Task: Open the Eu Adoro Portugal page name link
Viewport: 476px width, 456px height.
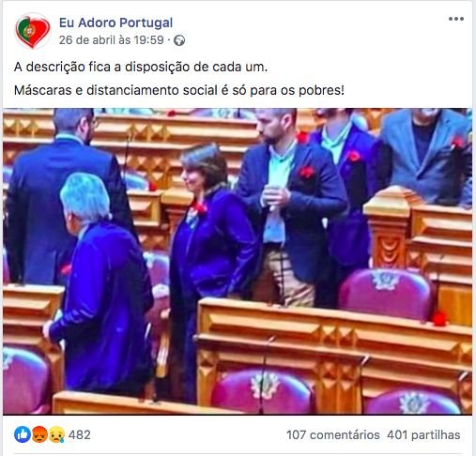Action: pyautogui.click(x=115, y=23)
